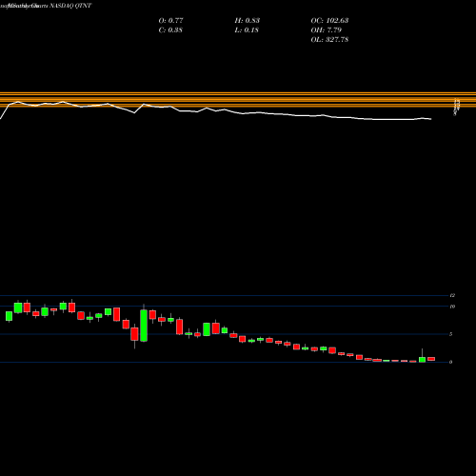Click the '5' price axis label

click(x=451, y=334)
